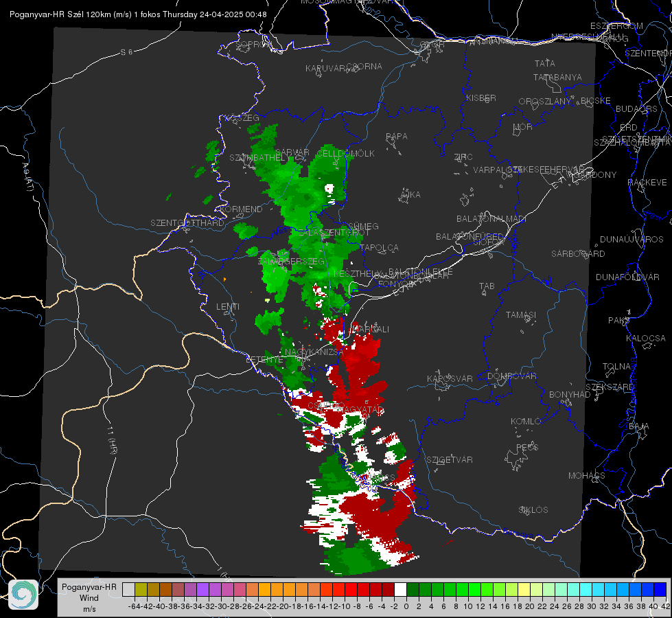Select the ZIRC label

pos(463,157)
